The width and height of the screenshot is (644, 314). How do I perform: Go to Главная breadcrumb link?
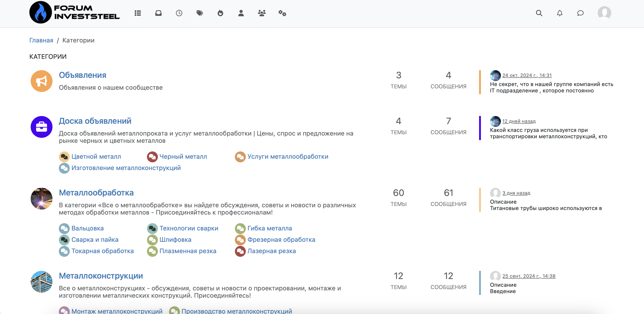pos(41,40)
